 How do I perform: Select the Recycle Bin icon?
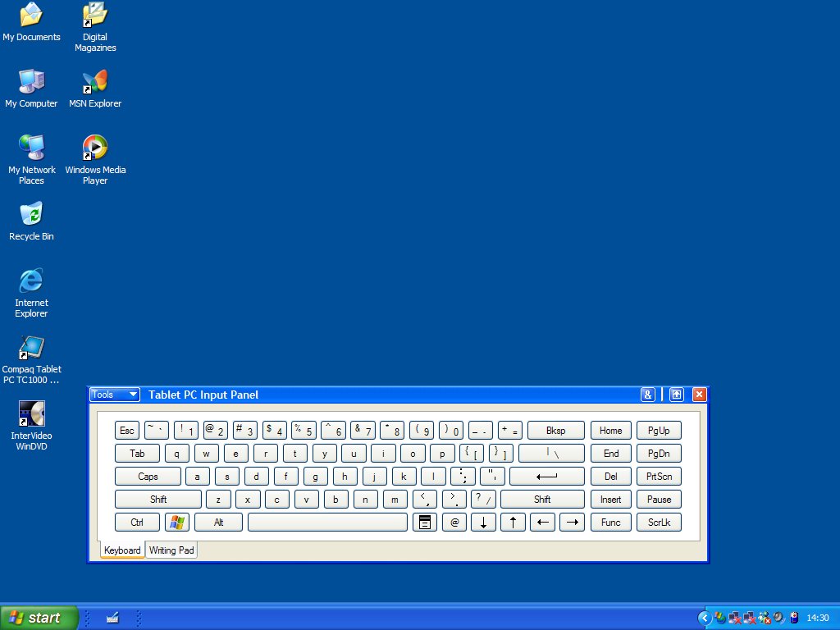pyautogui.click(x=31, y=221)
